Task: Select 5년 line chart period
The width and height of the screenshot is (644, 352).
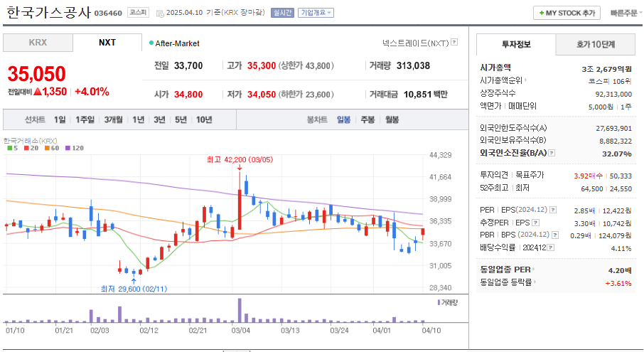Action: (181, 119)
